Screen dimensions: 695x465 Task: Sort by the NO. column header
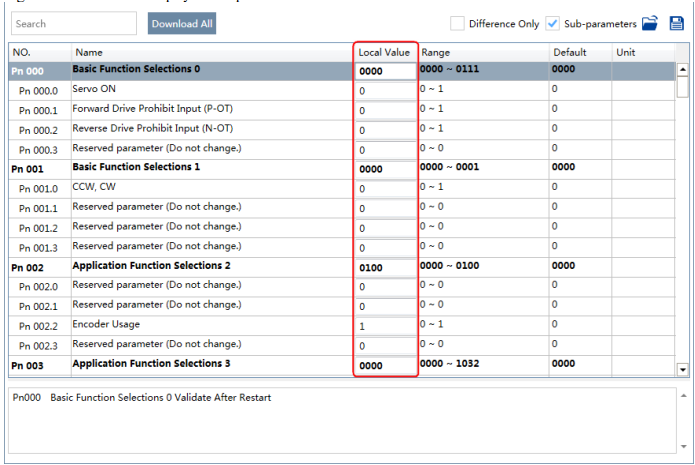pyautogui.click(x=40, y=52)
